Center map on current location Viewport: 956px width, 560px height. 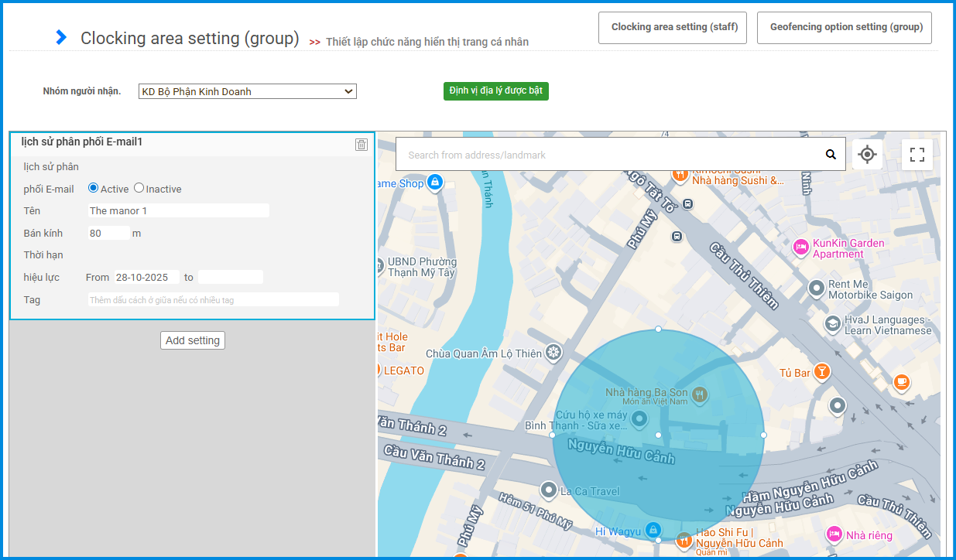click(x=867, y=155)
